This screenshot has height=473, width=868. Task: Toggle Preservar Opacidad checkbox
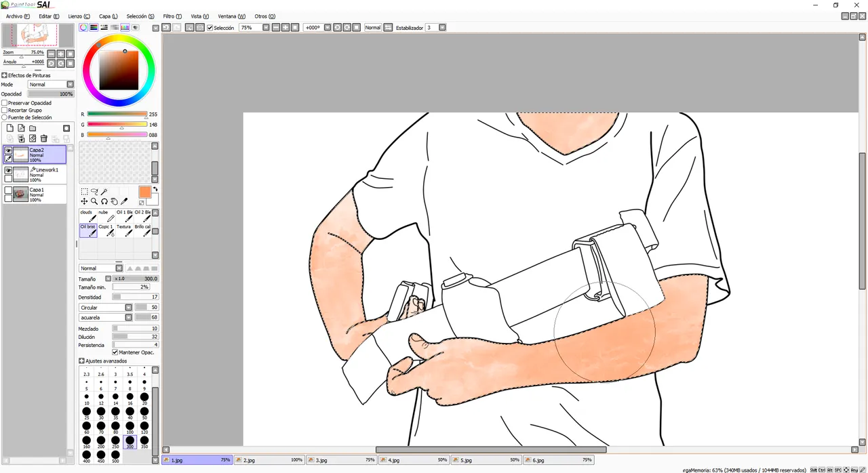pyautogui.click(x=5, y=103)
